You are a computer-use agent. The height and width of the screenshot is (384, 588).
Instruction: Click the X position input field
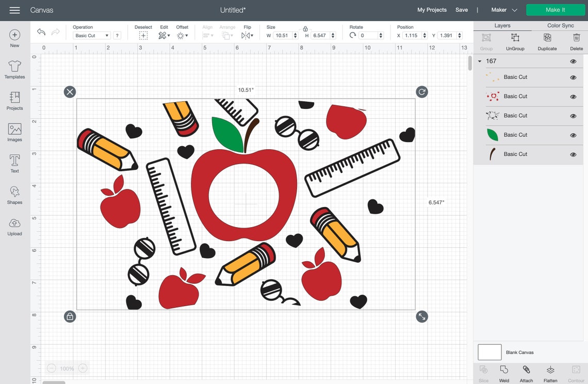[412, 35]
